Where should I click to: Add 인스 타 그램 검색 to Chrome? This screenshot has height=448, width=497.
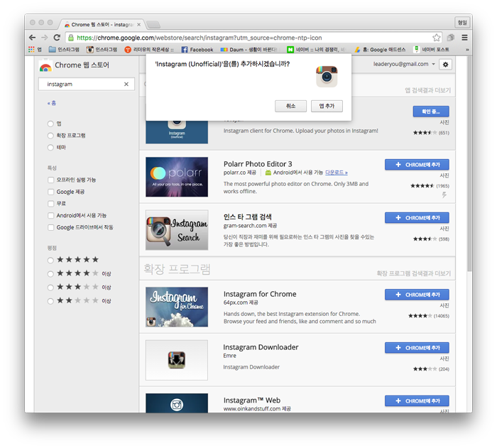pyautogui.click(x=417, y=218)
